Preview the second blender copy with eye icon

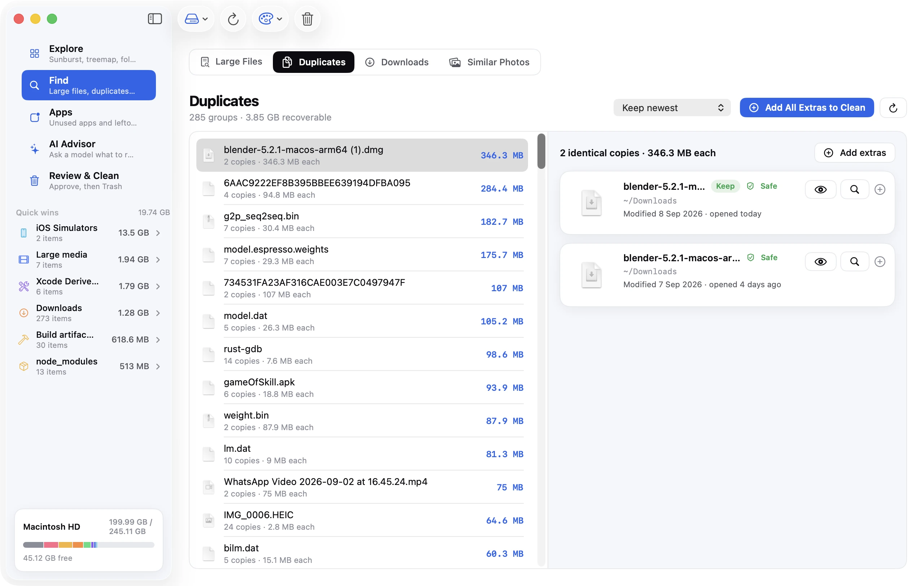click(x=820, y=262)
